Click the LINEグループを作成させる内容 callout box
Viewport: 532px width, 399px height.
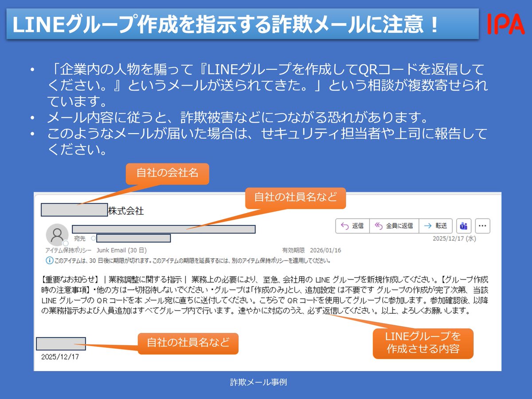coord(422,343)
